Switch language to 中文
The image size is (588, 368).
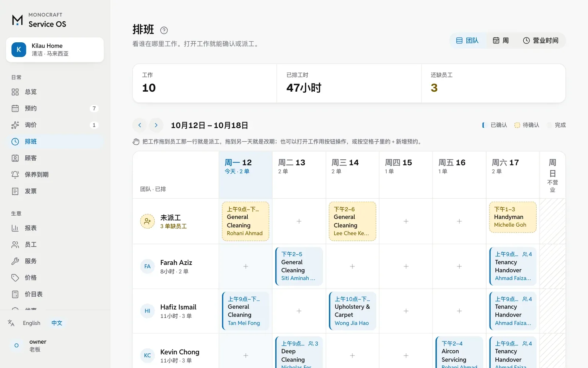(x=57, y=323)
